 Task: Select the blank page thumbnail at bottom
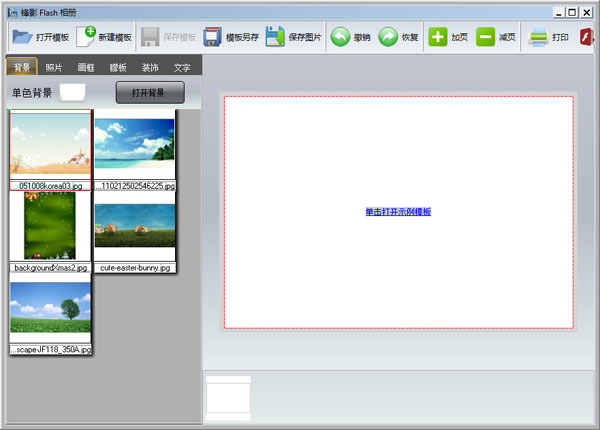[x=228, y=398]
